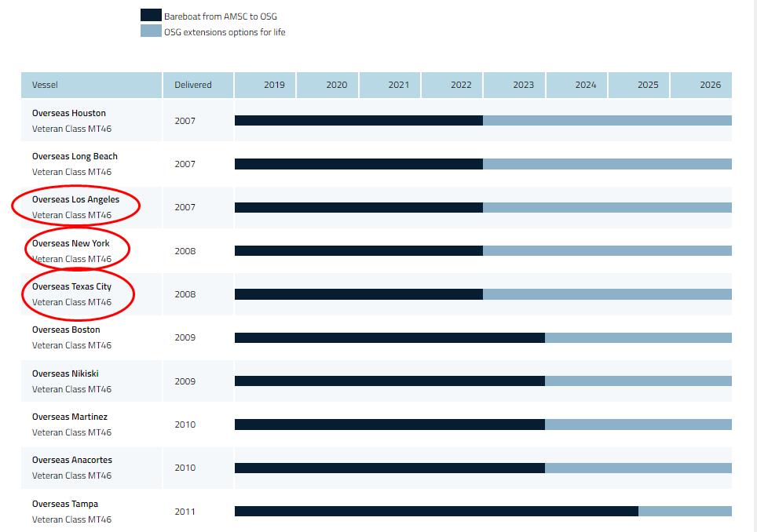Image resolution: width=757 pixels, height=532 pixels.
Task: Click "Veteran Class MT46" under Overseas Boston
Action: tap(72, 345)
